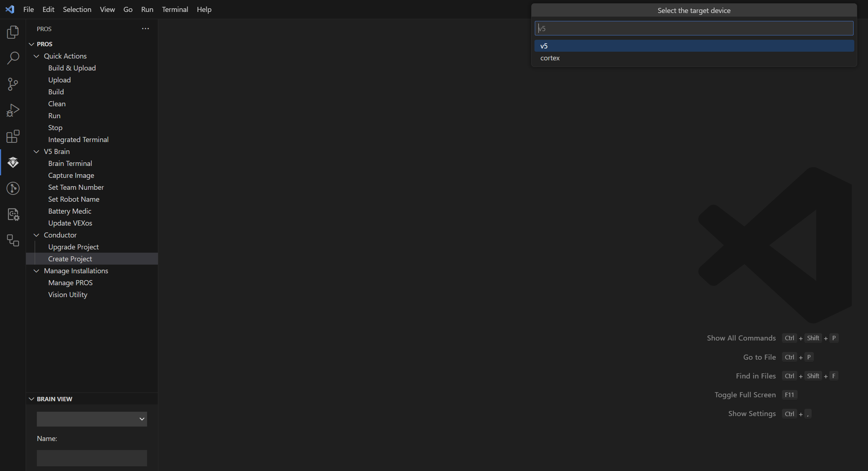Open the Search view icon
868x471 pixels.
pyautogui.click(x=13, y=58)
